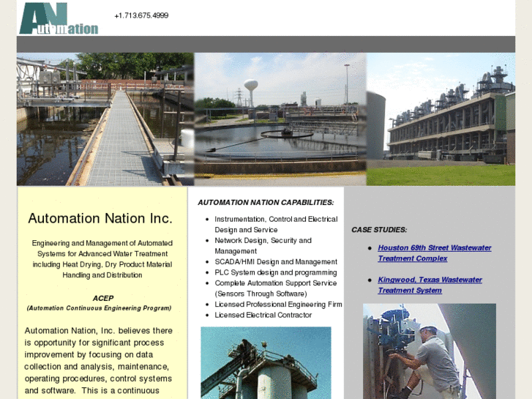Image resolution: width=532 pixels, height=399 pixels.
Task: Open Houston 69th Street Wastewater Treatment Complex link
Action: tap(434, 253)
